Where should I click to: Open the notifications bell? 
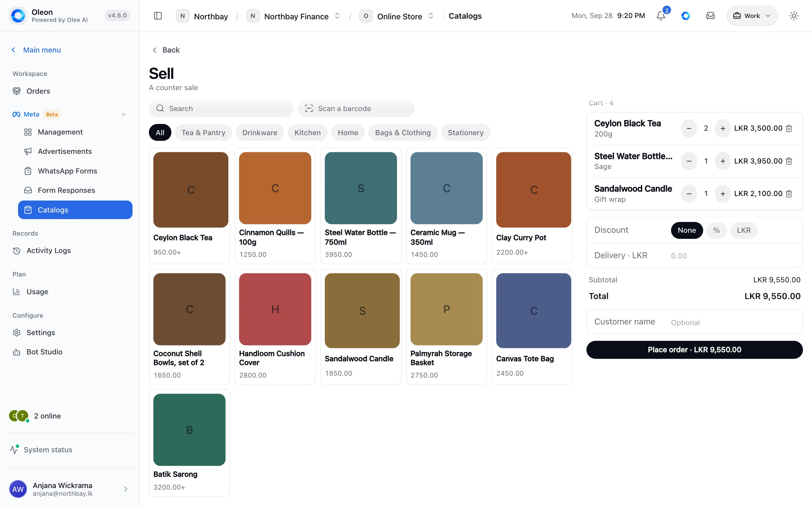661,16
